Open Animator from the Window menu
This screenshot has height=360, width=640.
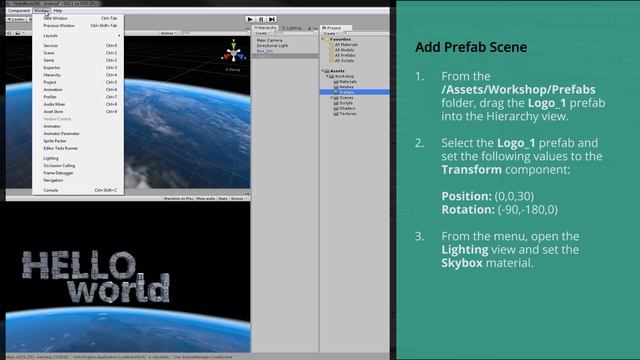pyautogui.click(x=78, y=127)
